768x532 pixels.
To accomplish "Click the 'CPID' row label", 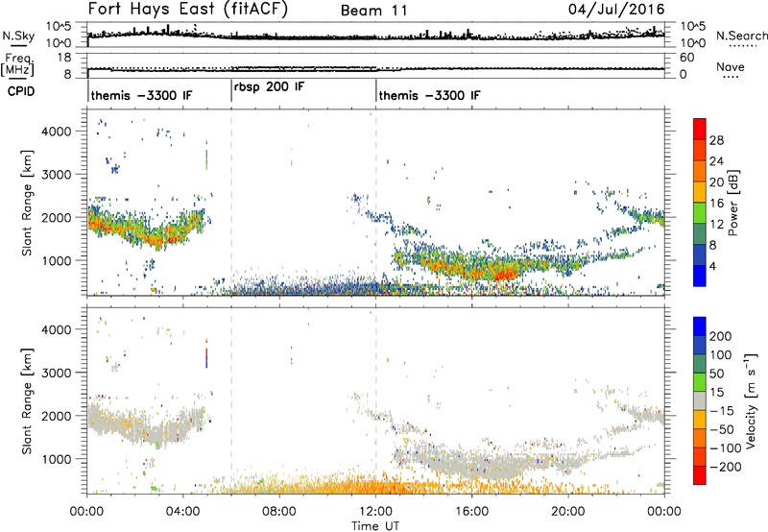I will click(21, 91).
